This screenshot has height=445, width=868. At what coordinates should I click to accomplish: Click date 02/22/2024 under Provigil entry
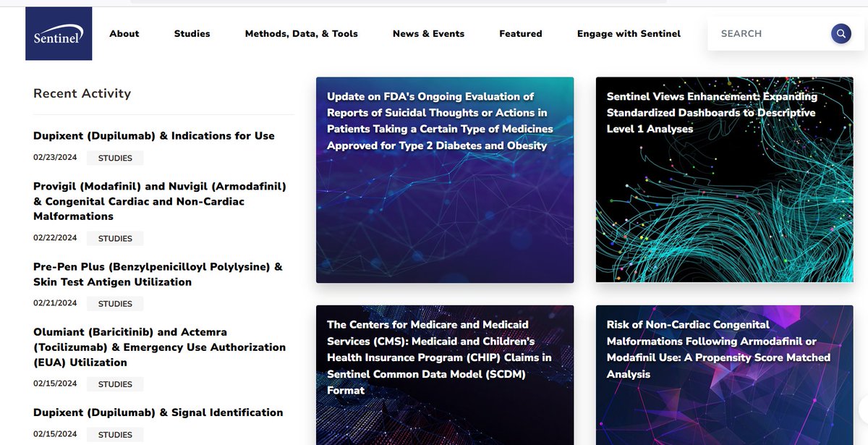(55, 238)
